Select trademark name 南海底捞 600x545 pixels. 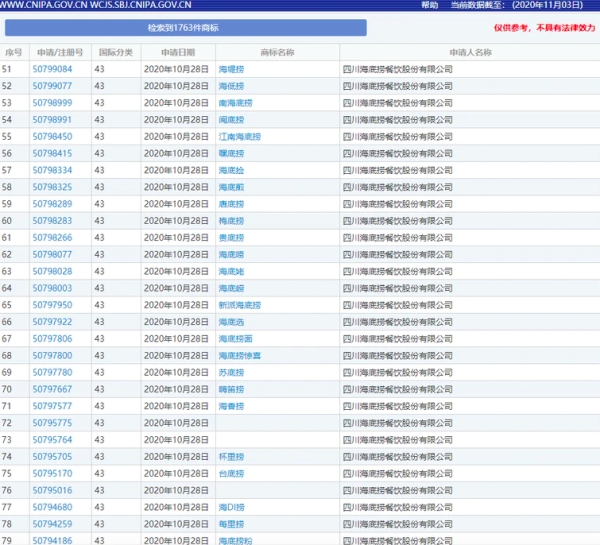tap(235, 103)
